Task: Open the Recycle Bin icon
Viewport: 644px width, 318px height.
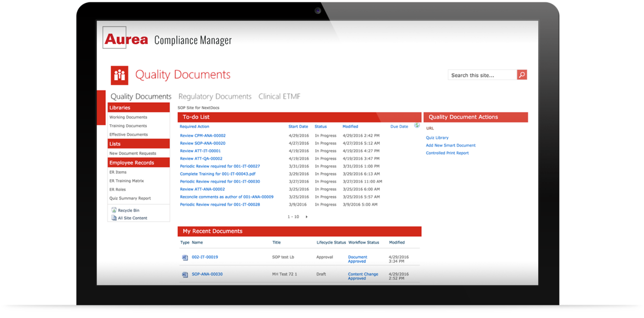Action: tap(114, 210)
